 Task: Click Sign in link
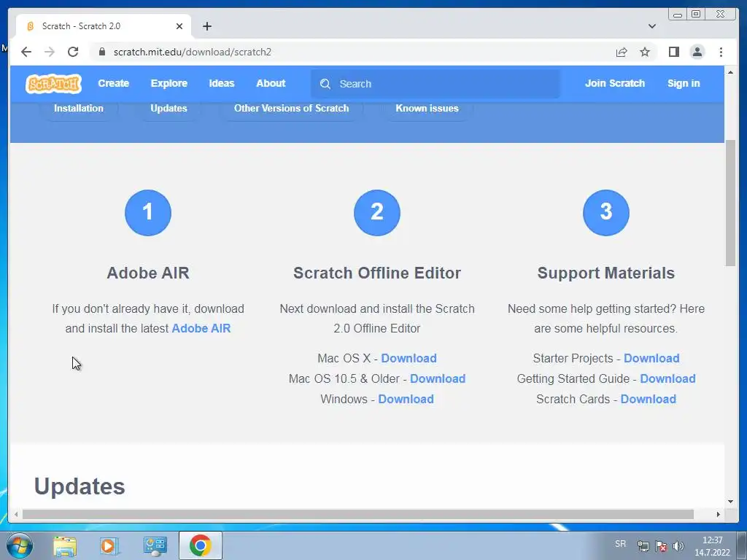tap(684, 83)
